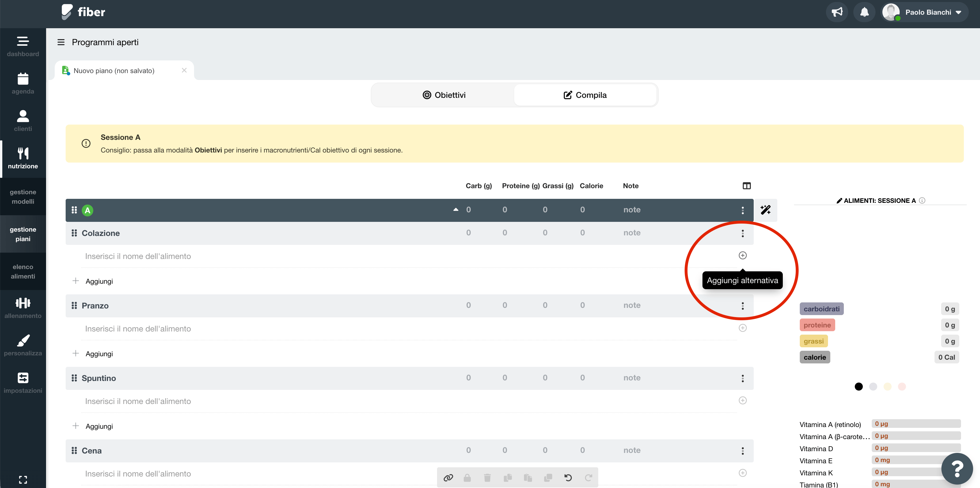980x488 pixels.
Task: Toggle fullscreen mode icon in sidebar
Action: click(23, 479)
